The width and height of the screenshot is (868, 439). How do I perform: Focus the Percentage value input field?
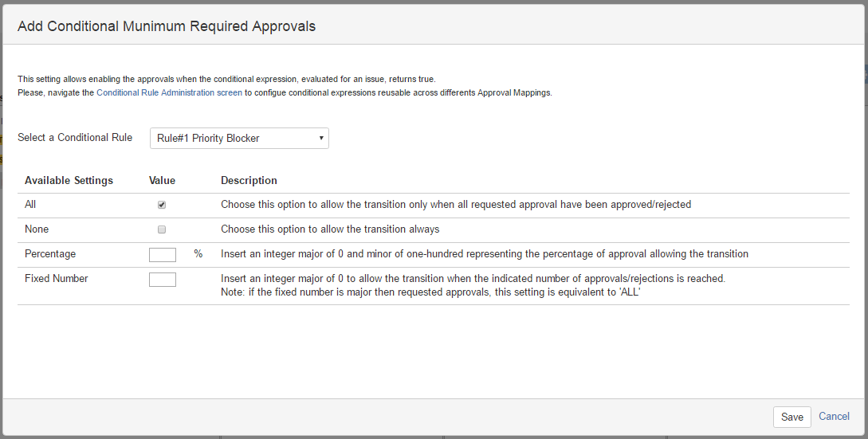(163, 254)
